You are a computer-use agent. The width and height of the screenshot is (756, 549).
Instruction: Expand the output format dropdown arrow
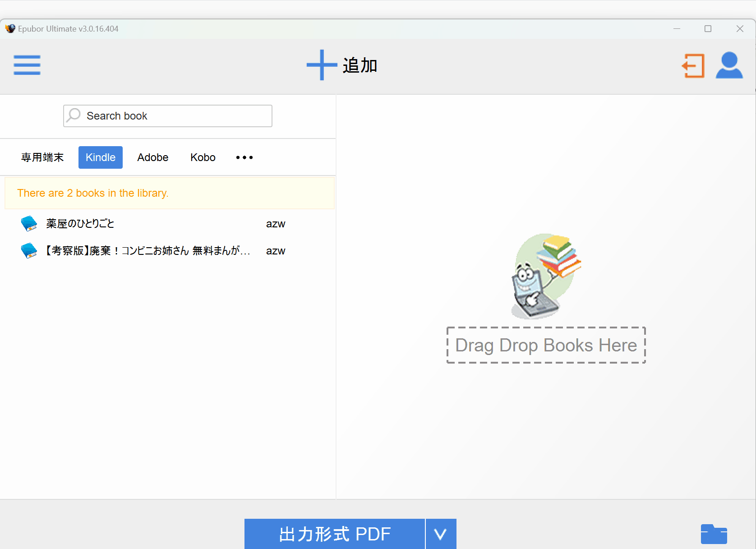pyautogui.click(x=441, y=534)
